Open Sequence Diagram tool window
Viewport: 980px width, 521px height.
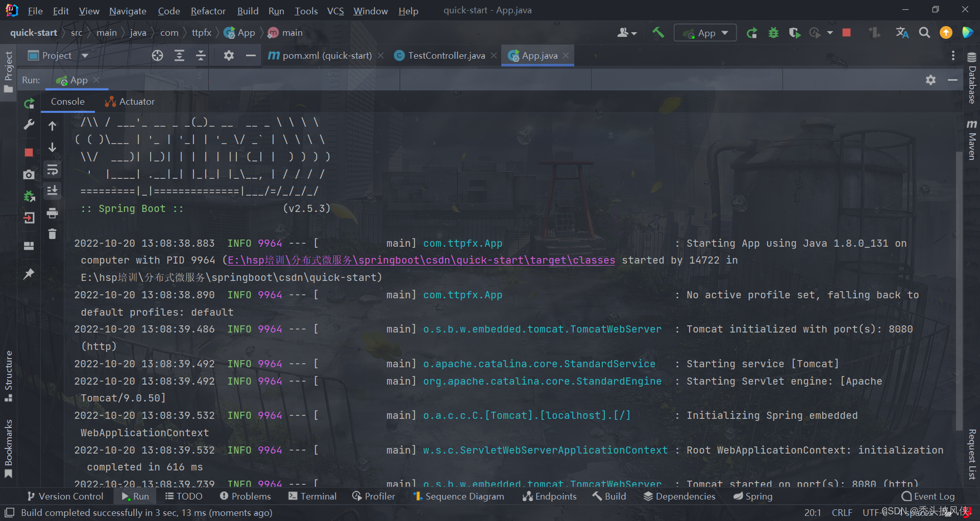tap(458, 496)
